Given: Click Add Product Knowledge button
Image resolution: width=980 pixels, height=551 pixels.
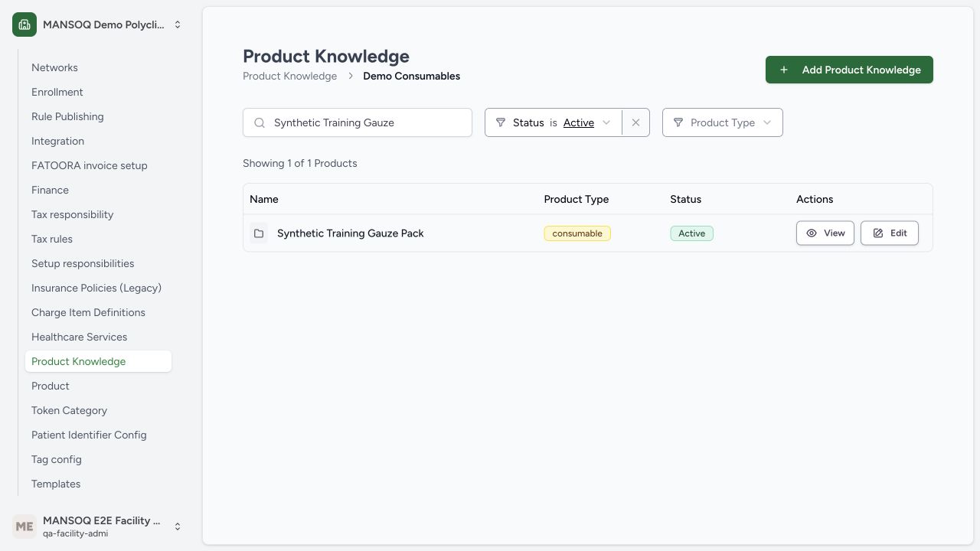Looking at the screenshot, I should [849, 70].
